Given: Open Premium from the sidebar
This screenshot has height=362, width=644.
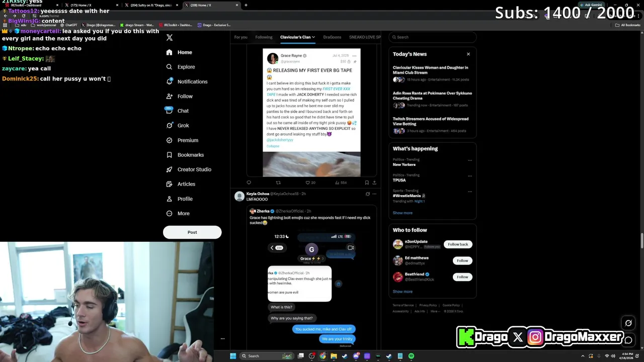Looking at the screenshot, I should (182, 140).
